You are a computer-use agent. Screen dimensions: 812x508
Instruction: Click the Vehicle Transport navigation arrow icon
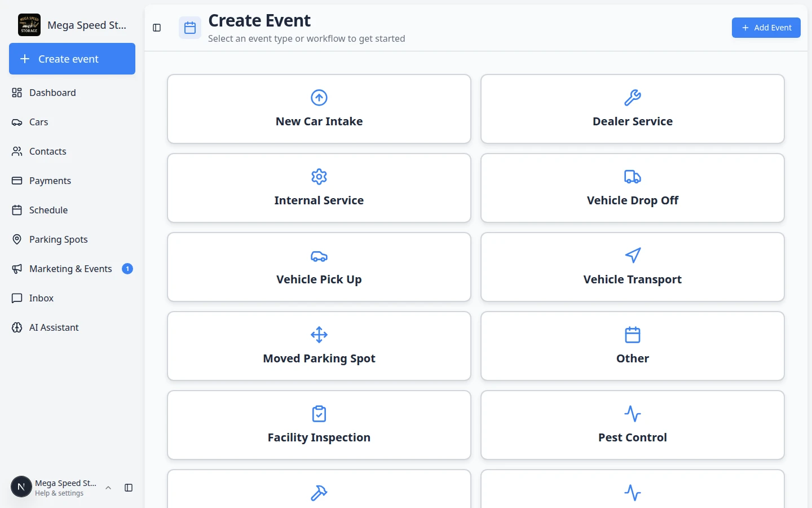633,256
